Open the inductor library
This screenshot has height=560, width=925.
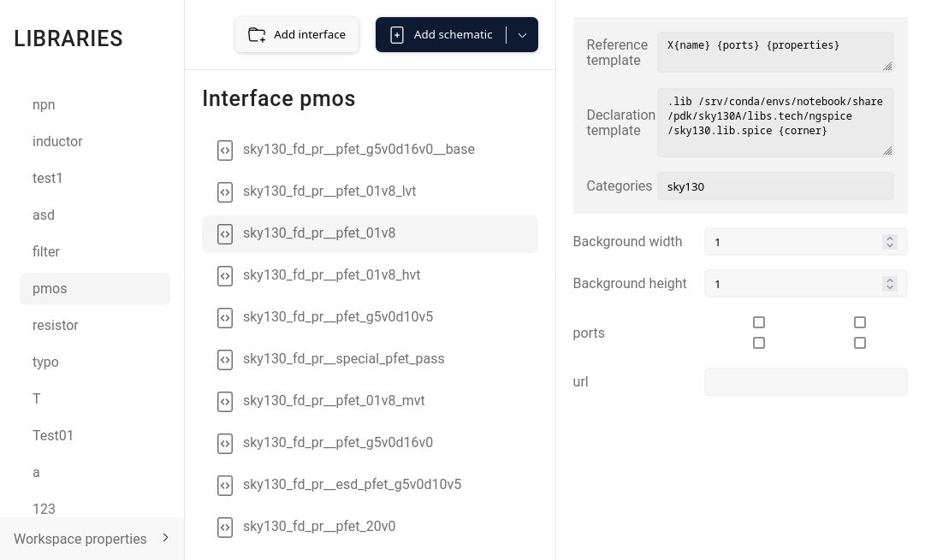point(57,141)
